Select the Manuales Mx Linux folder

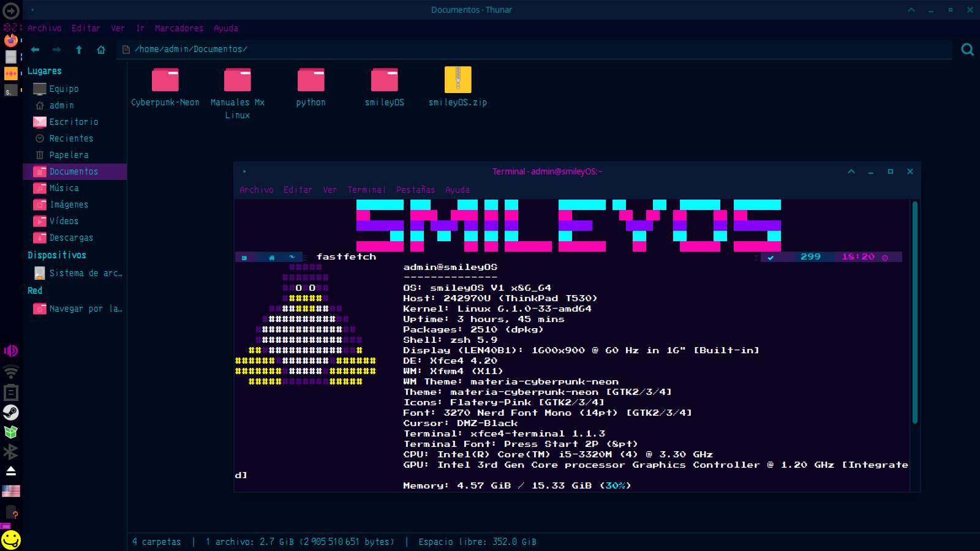(238, 94)
